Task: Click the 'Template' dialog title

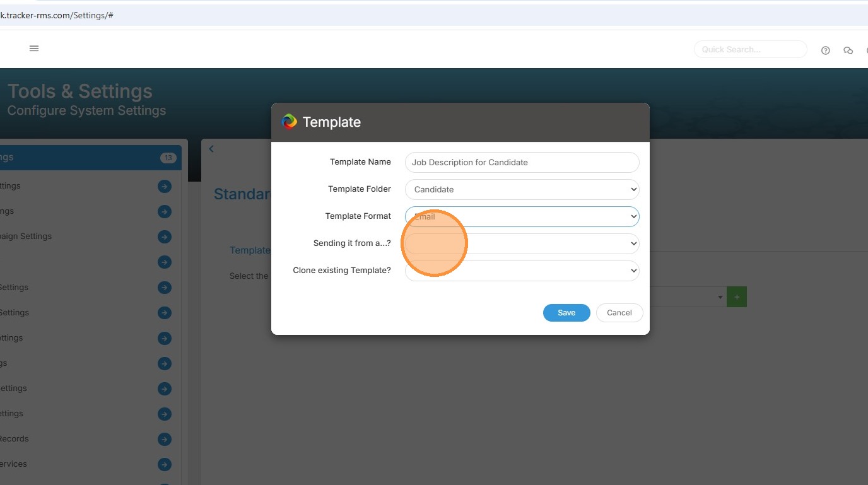Action: (x=332, y=122)
